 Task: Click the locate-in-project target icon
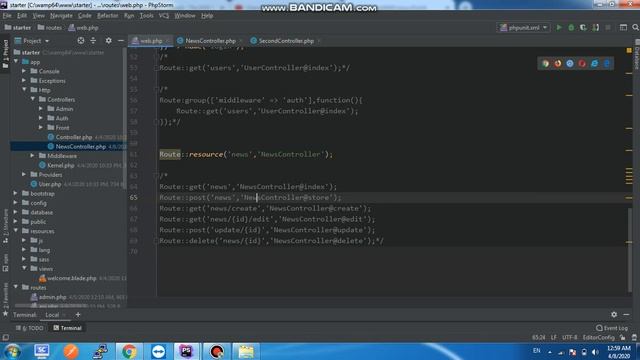81,40
